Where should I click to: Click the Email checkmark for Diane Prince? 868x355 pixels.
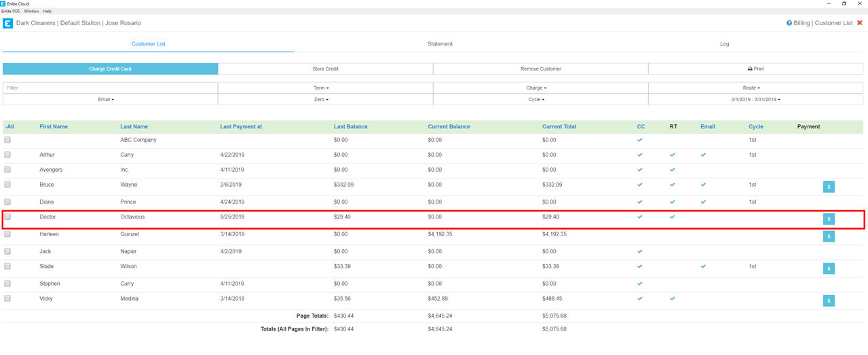[704, 202]
